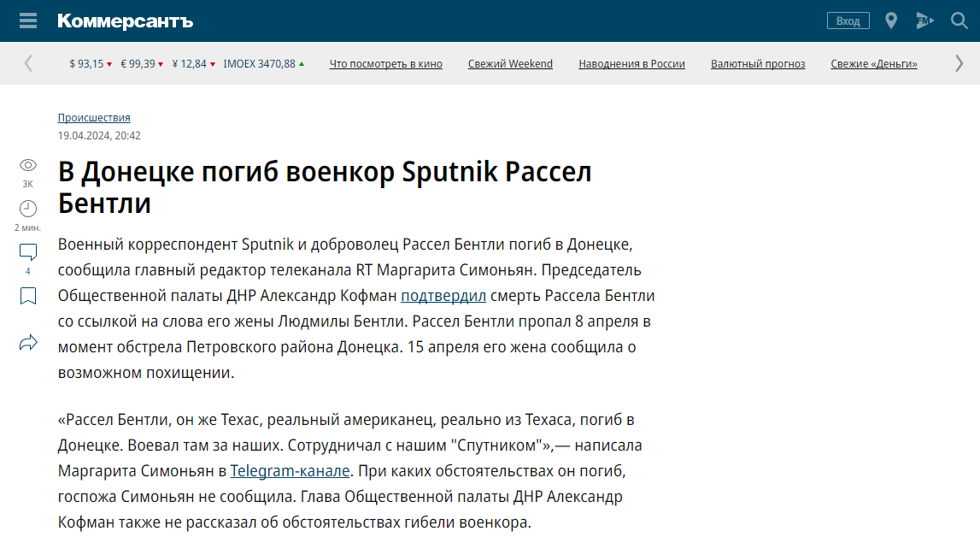980x549 pixels.
Task: Open euro rate € 99,39
Action: point(142,64)
